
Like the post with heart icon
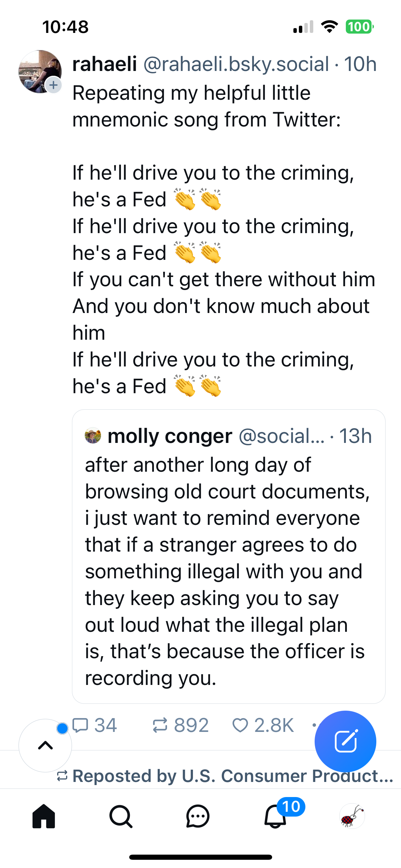240,725
